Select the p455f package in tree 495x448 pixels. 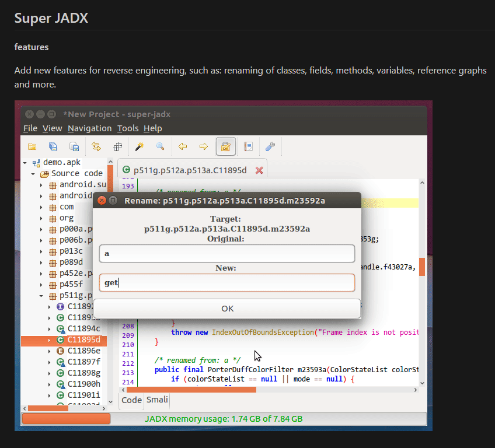click(x=71, y=284)
